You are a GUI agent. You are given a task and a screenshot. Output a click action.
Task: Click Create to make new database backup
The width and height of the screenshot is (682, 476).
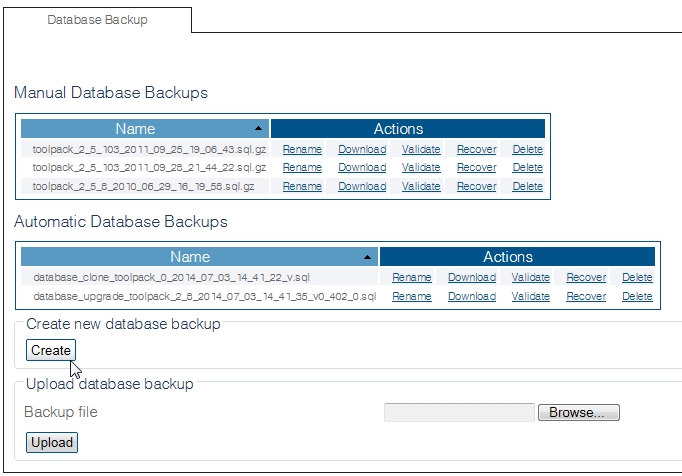click(x=50, y=350)
